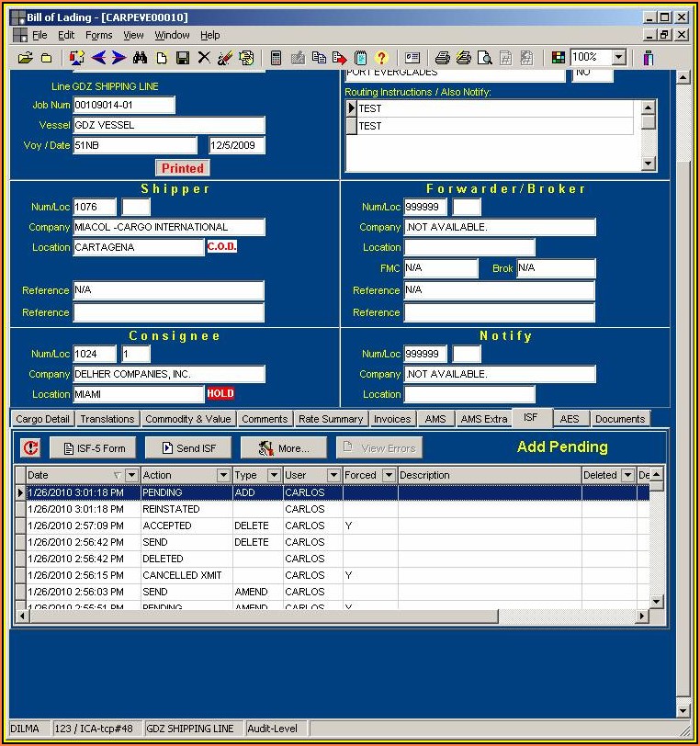Open the Forced column filter dropdown
This screenshot has width=700, height=746.
point(389,475)
